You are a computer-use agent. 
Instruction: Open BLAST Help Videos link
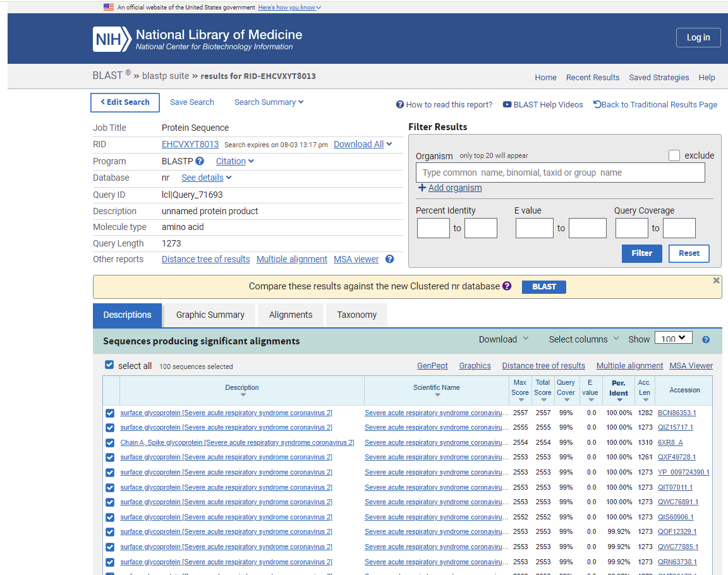543,104
